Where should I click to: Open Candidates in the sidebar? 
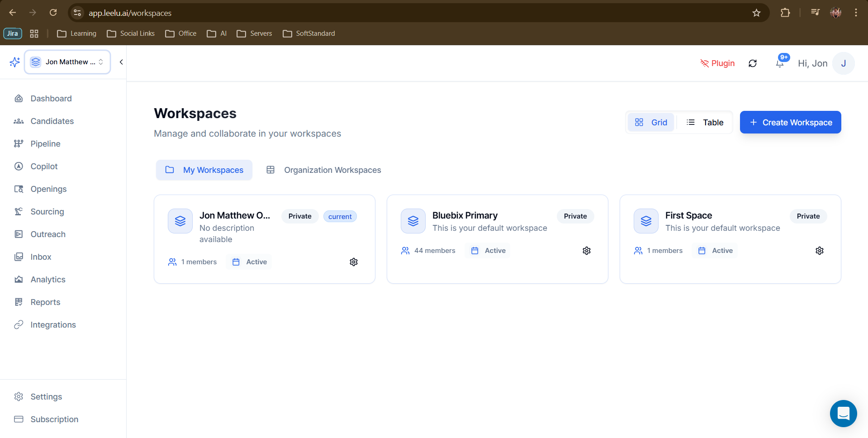coord(52,121)
